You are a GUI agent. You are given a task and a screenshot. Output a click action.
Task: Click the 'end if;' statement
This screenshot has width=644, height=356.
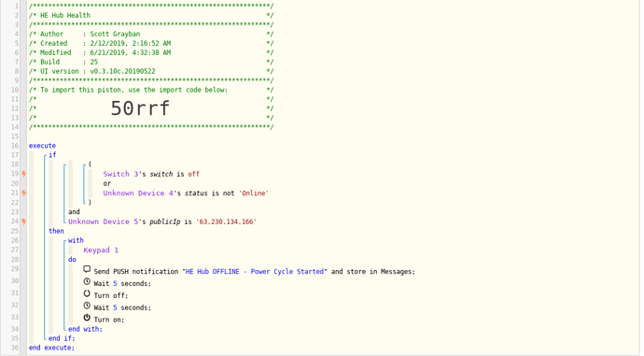[62, 338]
